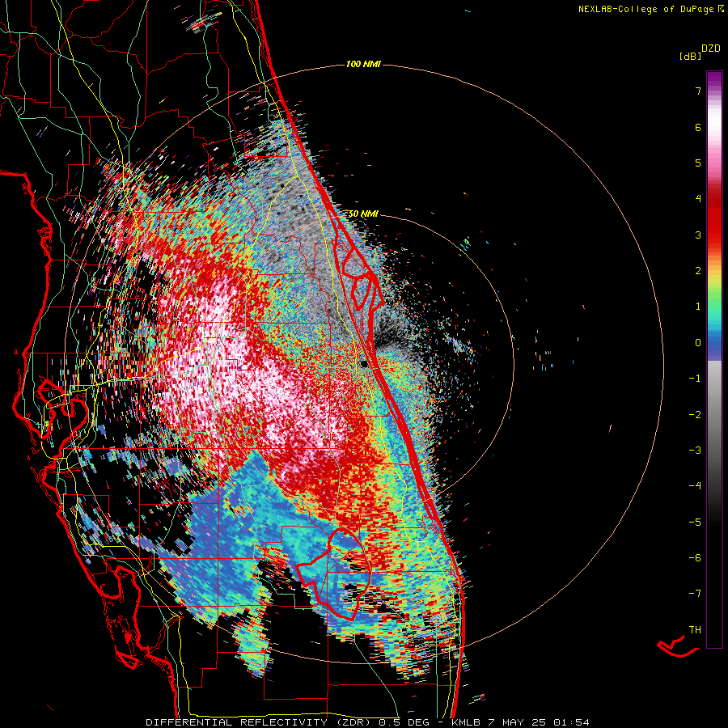
Task: Click the -3 value on the color scale
Action: [695, 450]
